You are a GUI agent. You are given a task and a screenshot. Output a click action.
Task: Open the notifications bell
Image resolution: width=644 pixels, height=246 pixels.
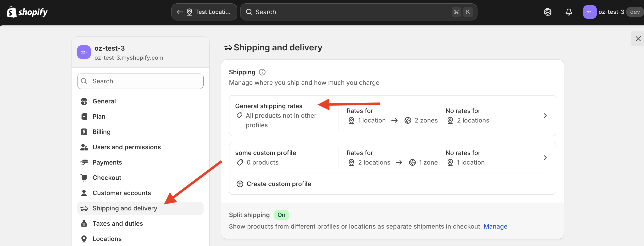tap(568, 12)
